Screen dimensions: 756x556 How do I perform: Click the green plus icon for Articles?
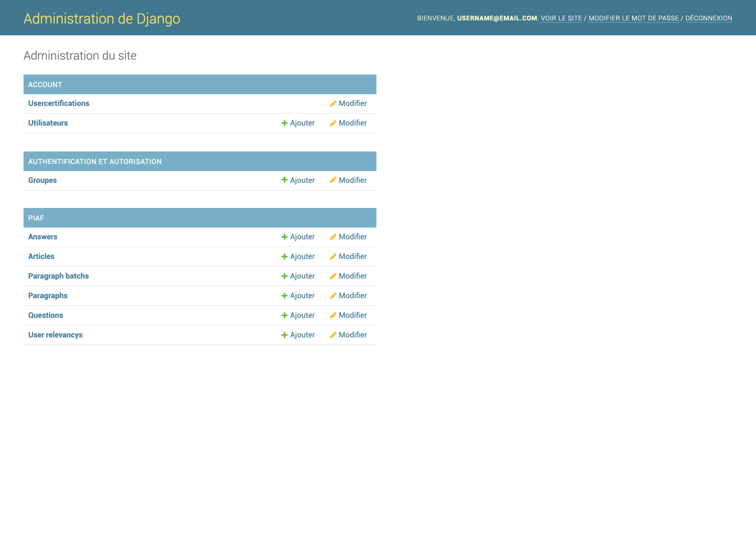(x=285, y=257)
